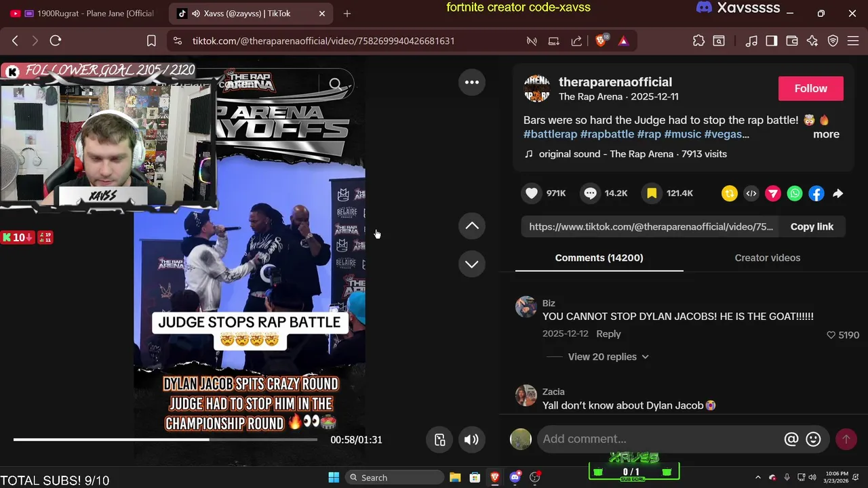
Task: Like the video with the heart icon
Action: tap(532, 193)
